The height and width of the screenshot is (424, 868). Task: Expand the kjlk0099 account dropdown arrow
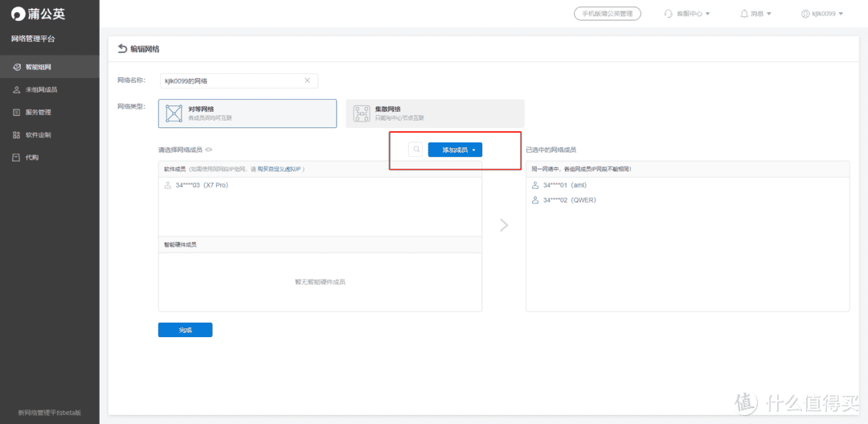(x=840, y=14)
